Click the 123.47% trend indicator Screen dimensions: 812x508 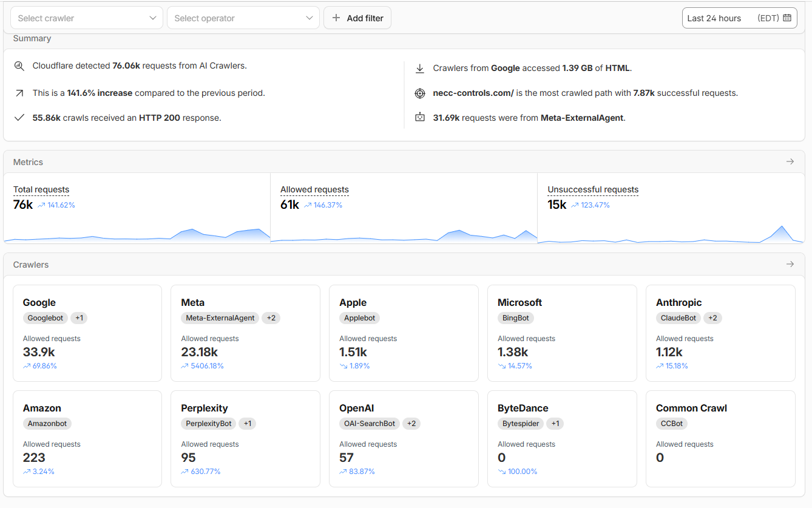(x=590, y=205)
